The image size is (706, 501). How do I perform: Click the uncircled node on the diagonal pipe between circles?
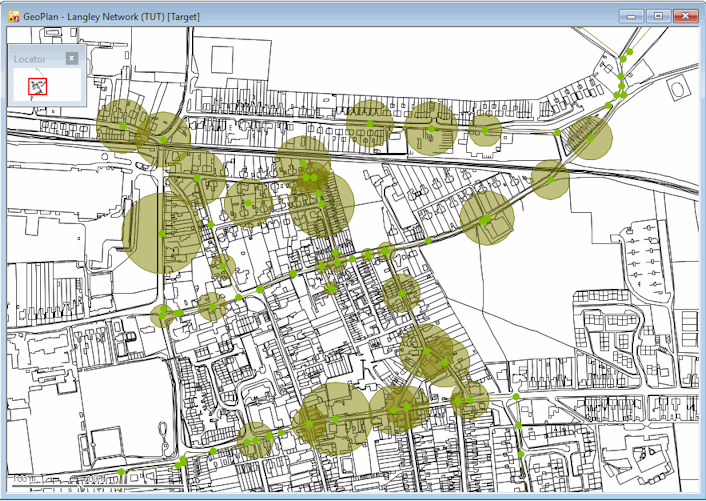(428, 241)
